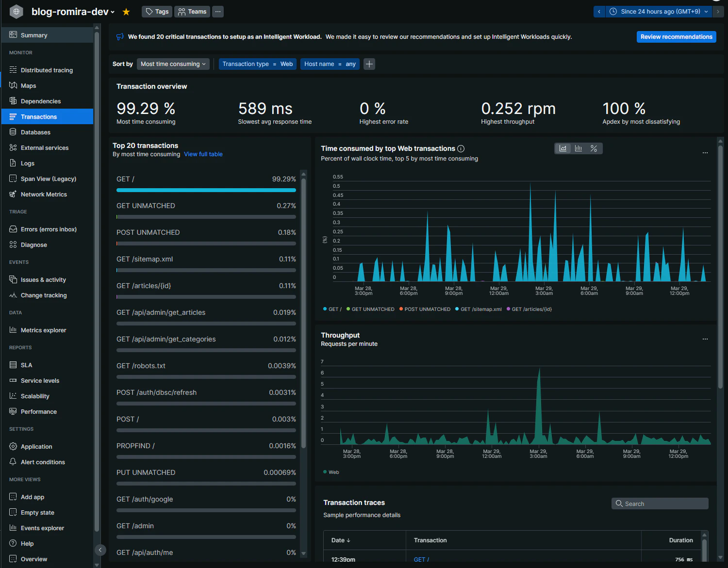Toggle GET UNMATCHED legend series

tap(370, 309)
